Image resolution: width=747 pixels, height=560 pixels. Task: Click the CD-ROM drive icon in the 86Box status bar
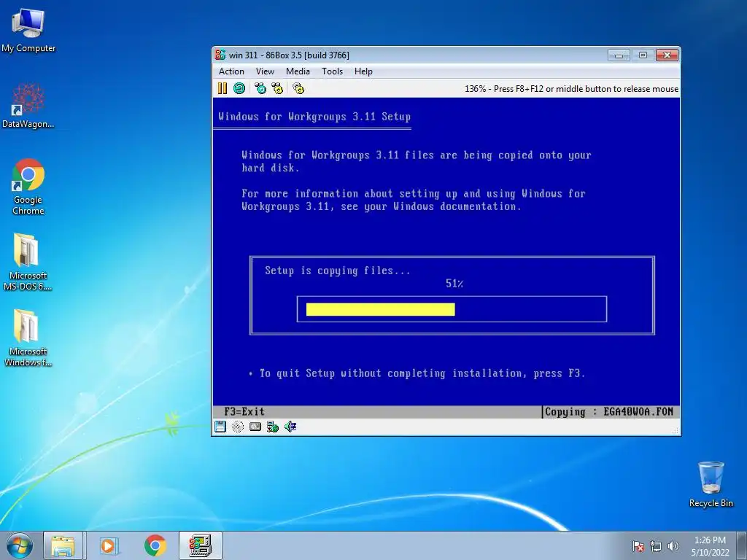[238, 426]
